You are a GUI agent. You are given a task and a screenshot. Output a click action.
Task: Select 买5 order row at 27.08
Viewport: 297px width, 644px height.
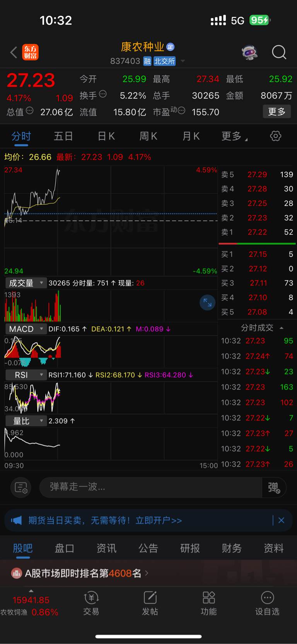[x=257, y=312]
